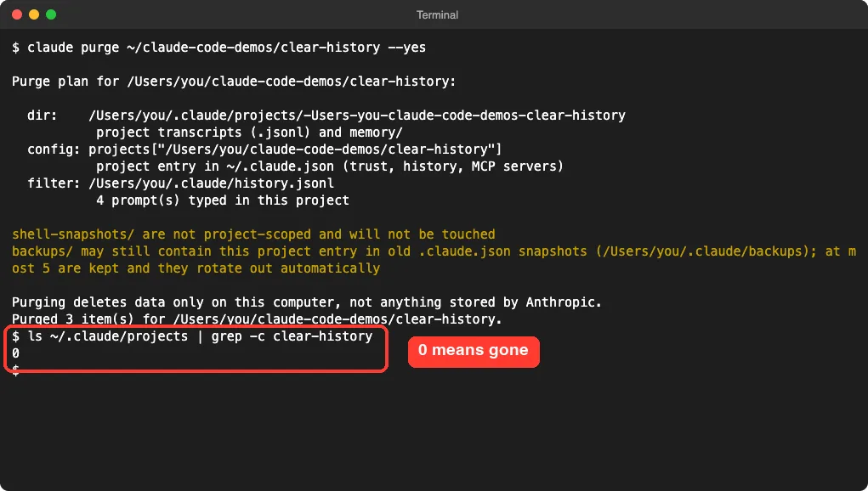Click the 'config: projects[...]' line
Image resolution: width=868 pixels, height=491 pixels.
click(264, 150)
